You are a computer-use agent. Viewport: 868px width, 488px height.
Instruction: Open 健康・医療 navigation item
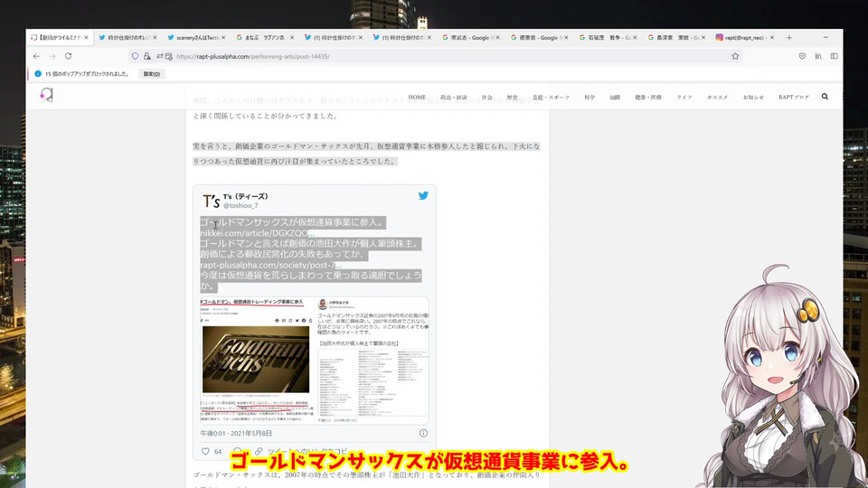click(648, 97)
